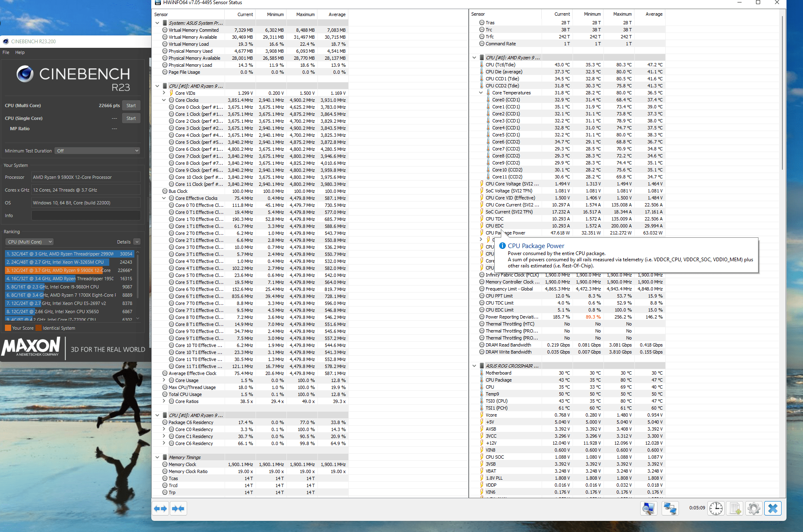Collapse the Core Clocks tree group

[x=164, y=100]
